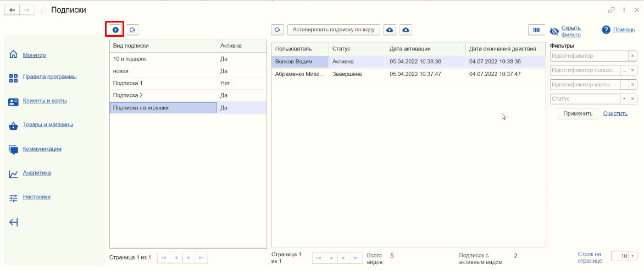This screenshot has width=644, height=270.
Task: Collapse the sidebar with the left arrow
Action: (x=14, y=222)
